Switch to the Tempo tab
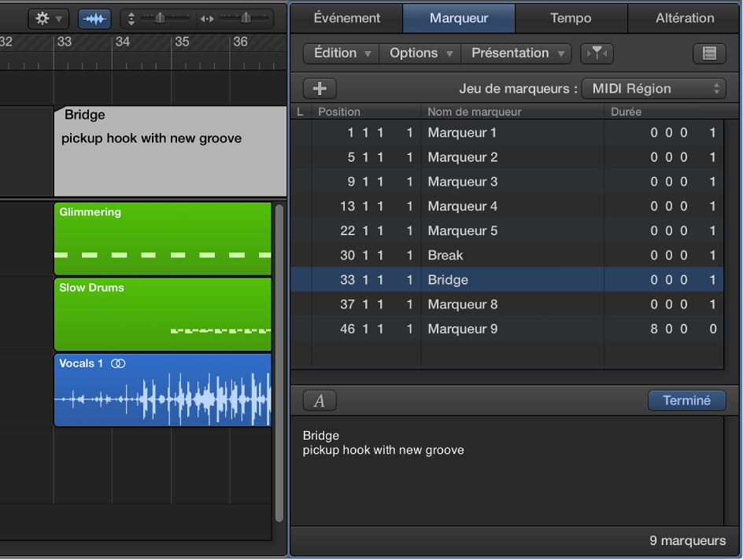Screen dimensions: 743x560 pos(571,18)
